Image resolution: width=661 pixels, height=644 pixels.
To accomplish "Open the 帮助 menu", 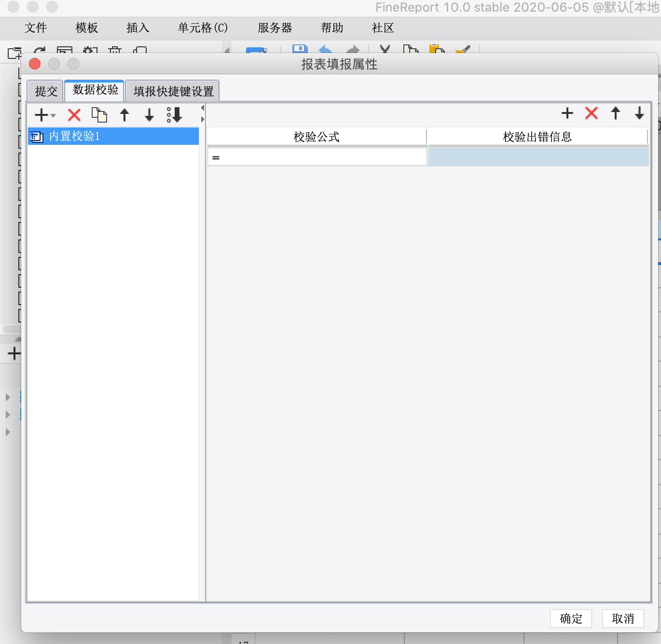I will [x=332, y=28].
